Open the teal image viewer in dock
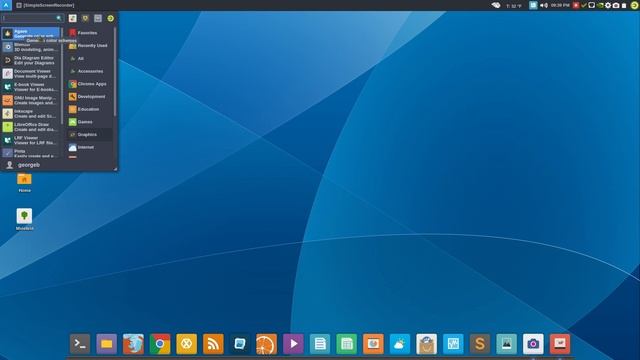Screen dimensions: 640x360 507,344
